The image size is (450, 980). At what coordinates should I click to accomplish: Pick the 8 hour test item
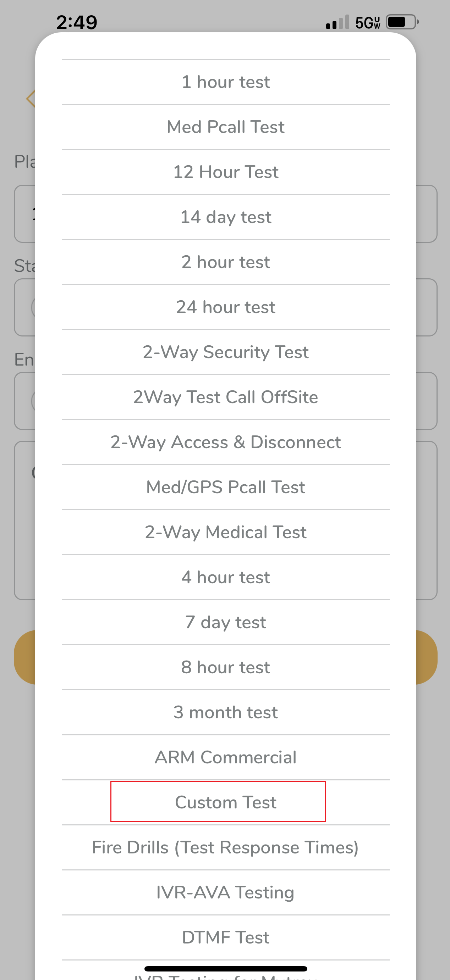point(225,667)
